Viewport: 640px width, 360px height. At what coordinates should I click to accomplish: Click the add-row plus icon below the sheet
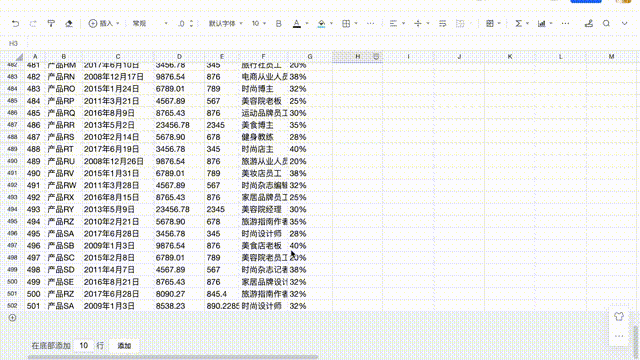[x=12, y=318]
